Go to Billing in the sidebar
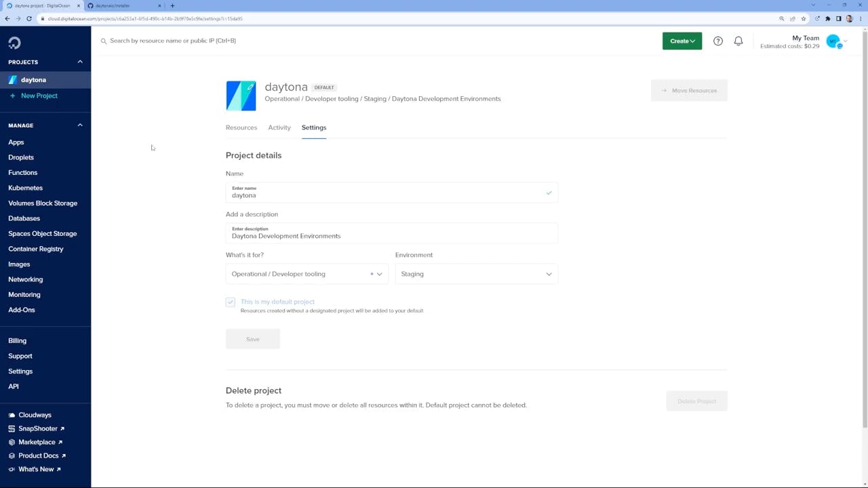Screen dimensions: 868x488 [18, 341]
